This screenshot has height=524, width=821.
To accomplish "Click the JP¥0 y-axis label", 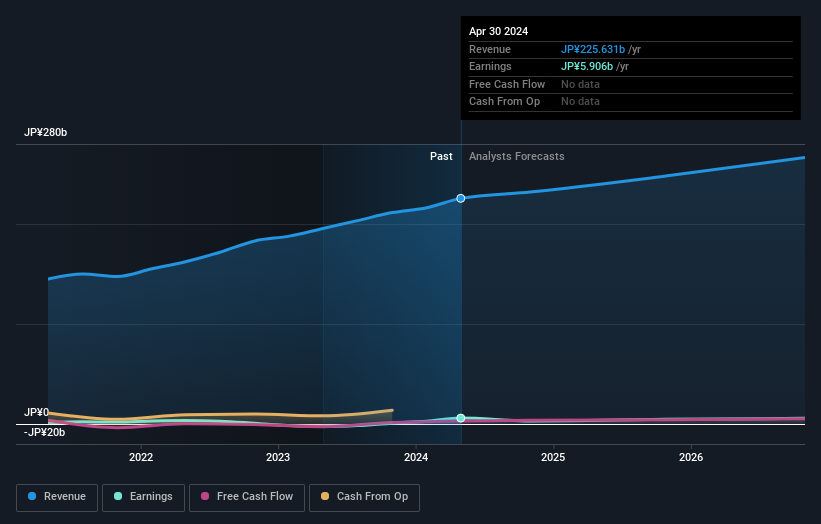I will click(36, 412).
